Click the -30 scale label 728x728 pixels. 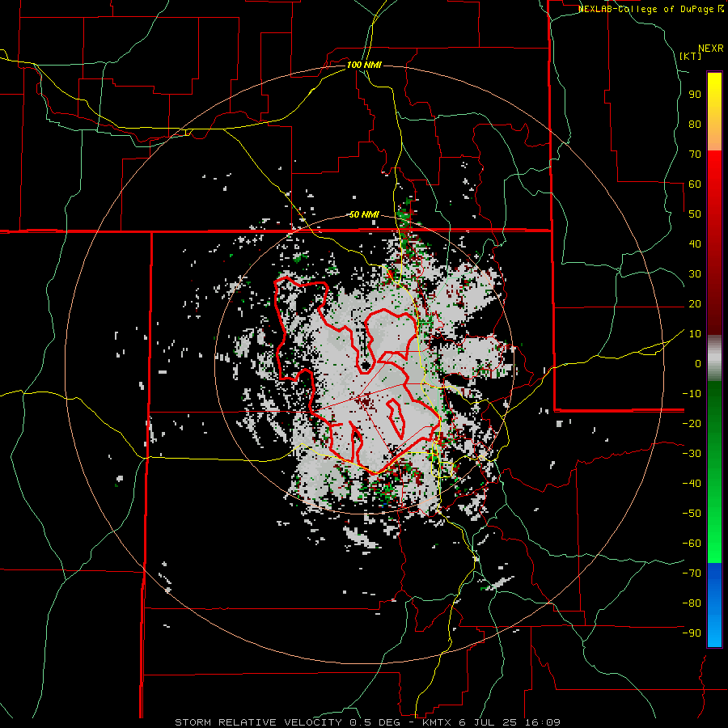[x=692, y=454]
